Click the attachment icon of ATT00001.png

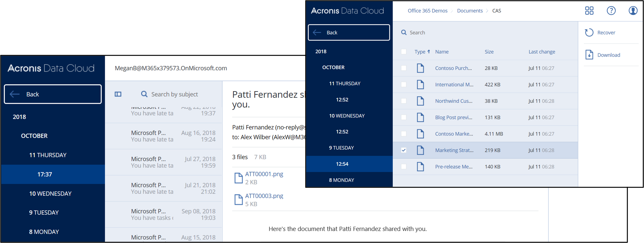pyautogui.click(x=238, y=178)
